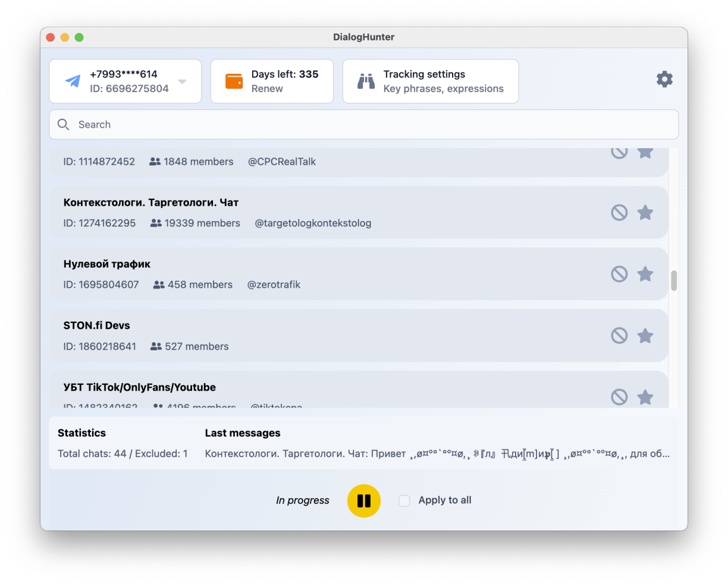Exclude the Контекстологи. Таргетологи. Чат chat
Screen dimensions: 728x584
click(619, 213)
